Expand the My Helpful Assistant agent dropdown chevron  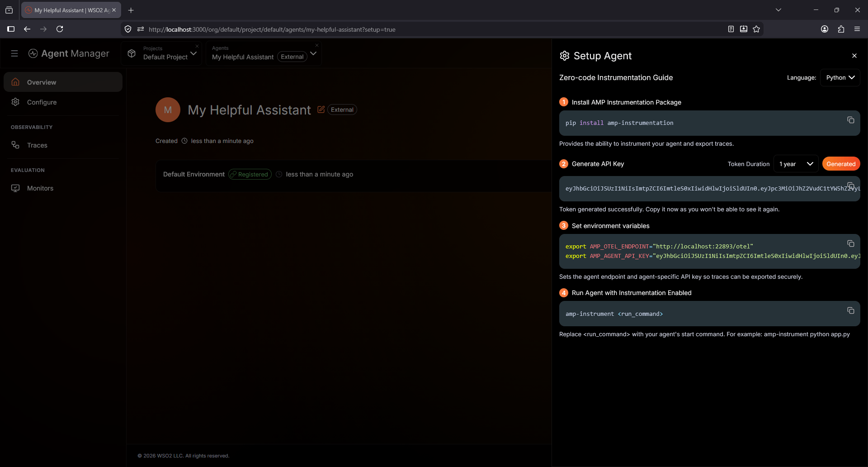[x=313, y=53]
